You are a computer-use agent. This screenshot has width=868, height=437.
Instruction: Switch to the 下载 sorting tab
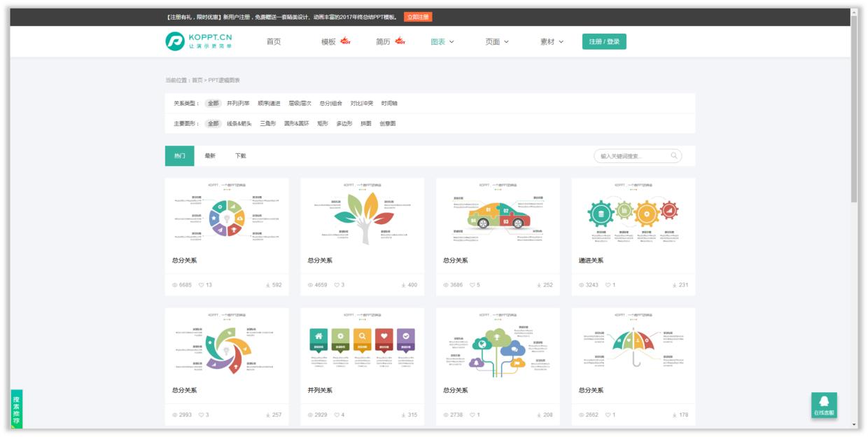pyautogui.click(x=240, y=155)
